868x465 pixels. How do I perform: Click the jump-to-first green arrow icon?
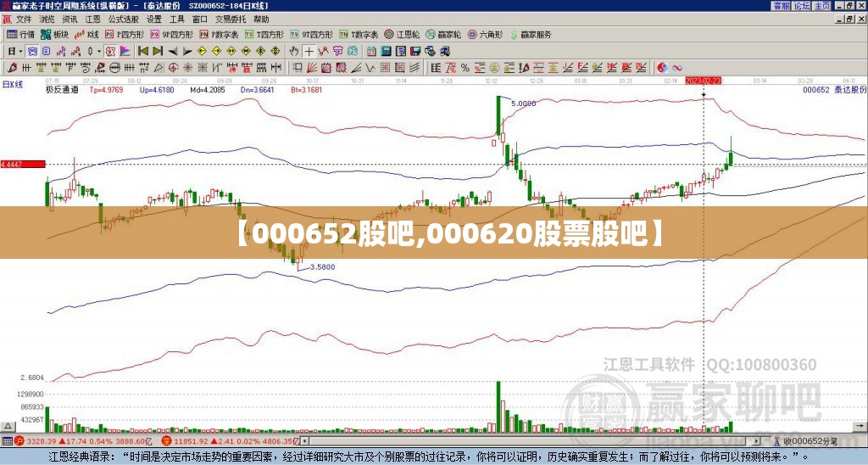[x=142, y=51]
